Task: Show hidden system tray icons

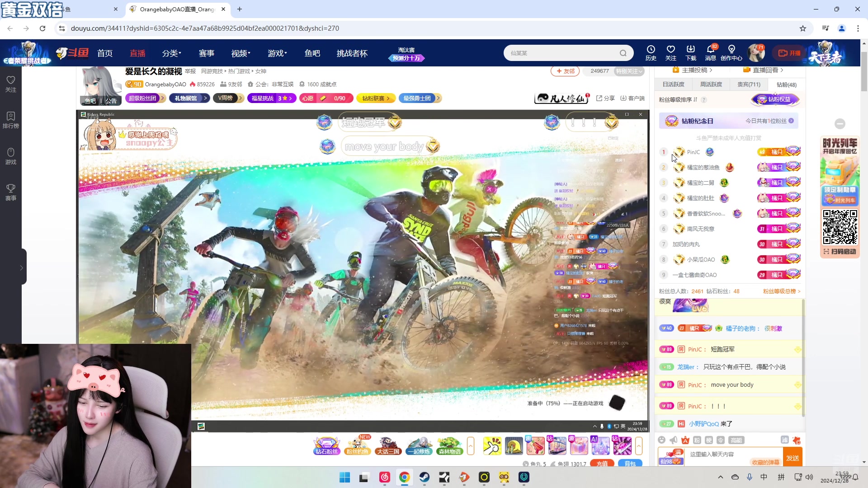Action: coord(721,477)
